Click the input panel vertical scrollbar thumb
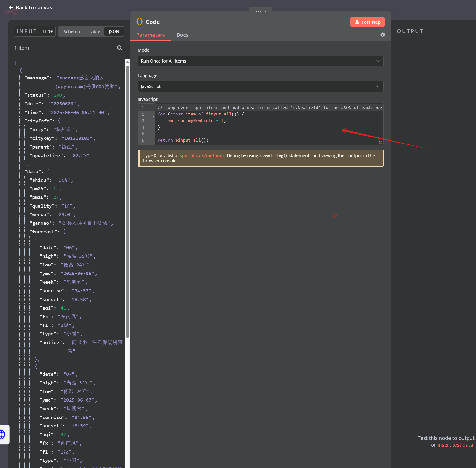 pos(127,202)
